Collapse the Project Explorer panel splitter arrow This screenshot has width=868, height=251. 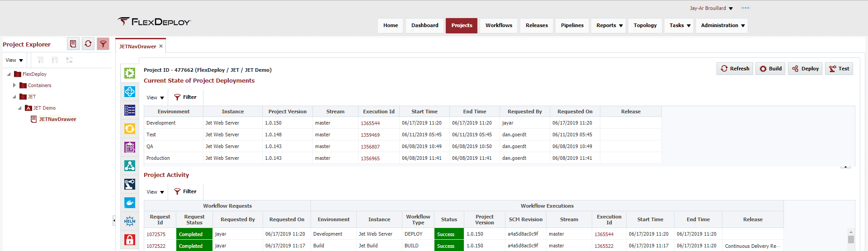pos(114,220)
